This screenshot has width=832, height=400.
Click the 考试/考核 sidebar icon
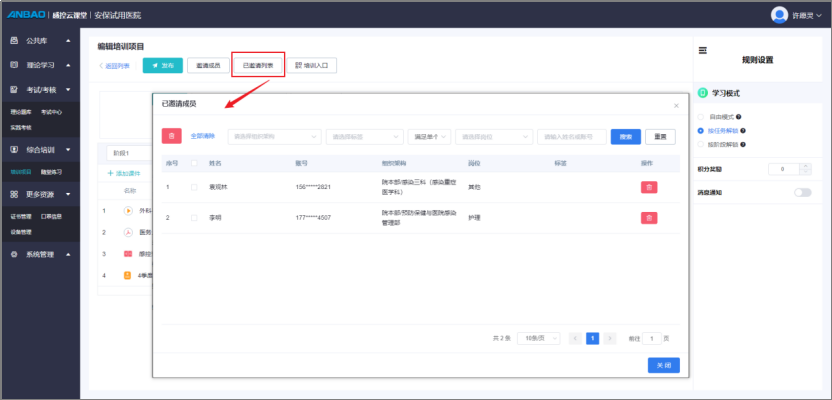(14, 90)
